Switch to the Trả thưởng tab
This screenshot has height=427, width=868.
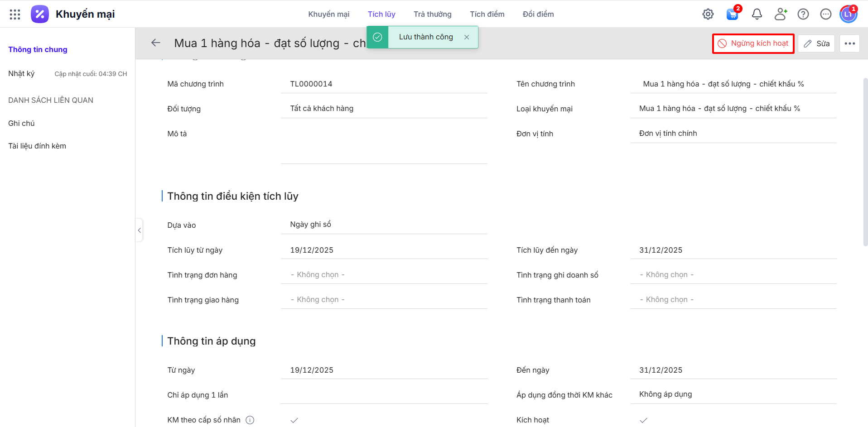(432, 14)
